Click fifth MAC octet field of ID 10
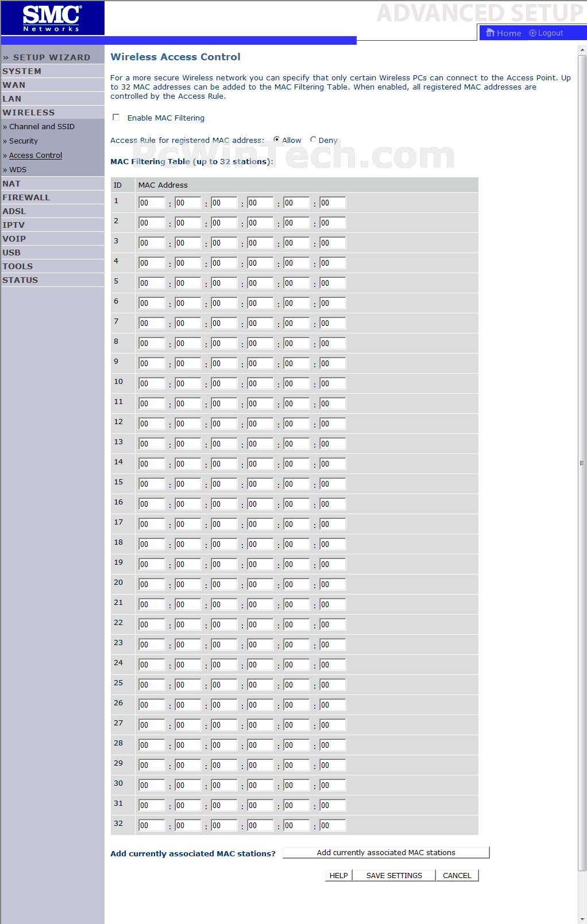587x924 pixels. pos(296,383)
